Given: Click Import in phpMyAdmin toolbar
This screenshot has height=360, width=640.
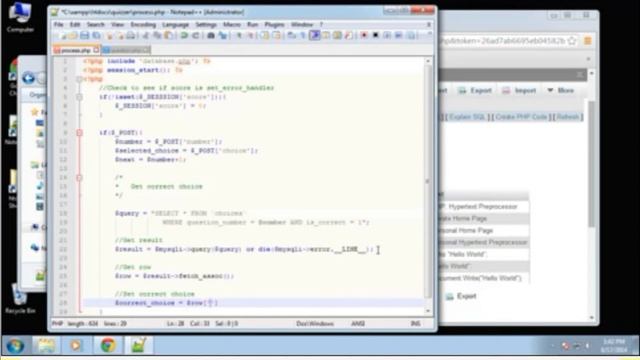Looking at the screenshot, I should pyautogui.click(x=519, y=90).
